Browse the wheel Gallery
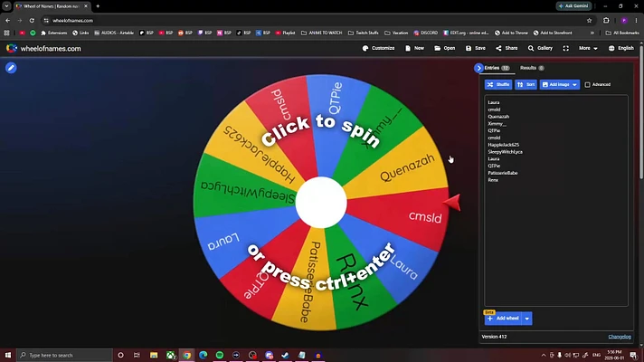This screenshot has height=362, width=644. [x=540, y=49]
